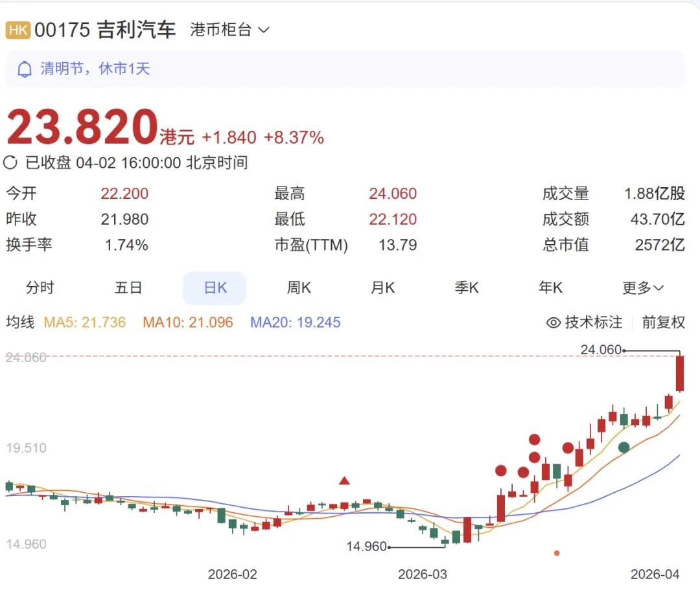The width and height of the screenshot is (700, 590).
Task: Click the 均线 label
Action: coord(20,322)
